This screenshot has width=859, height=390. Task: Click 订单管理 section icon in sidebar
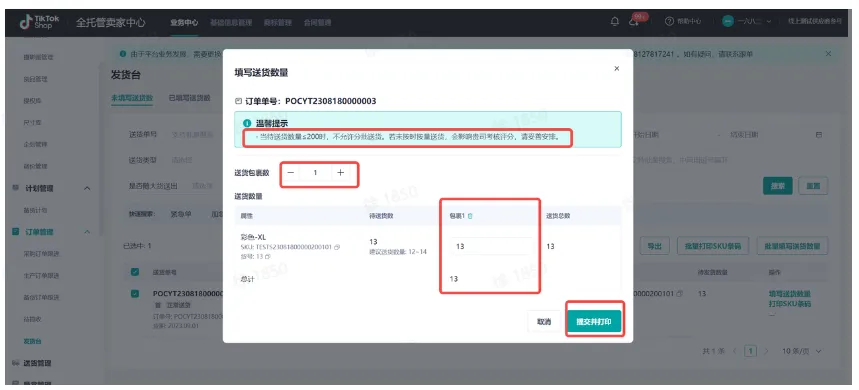pos(15,232)
